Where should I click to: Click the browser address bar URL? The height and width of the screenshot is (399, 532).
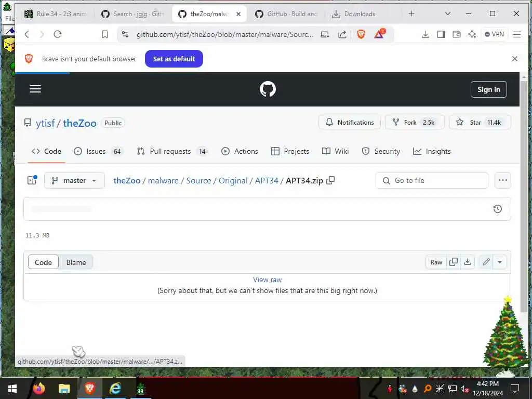pyautogui.click(x=224, y=34)
